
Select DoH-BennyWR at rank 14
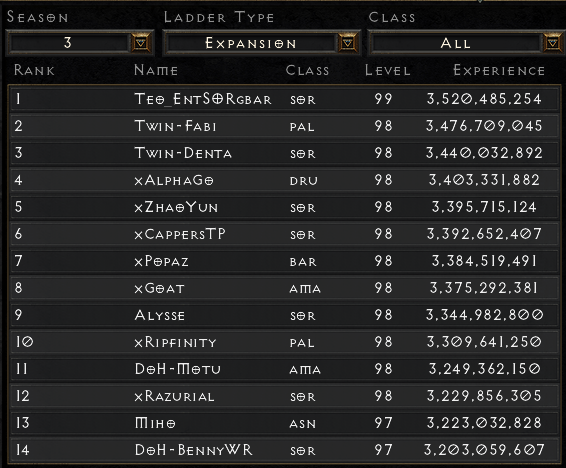coord(284,450)
